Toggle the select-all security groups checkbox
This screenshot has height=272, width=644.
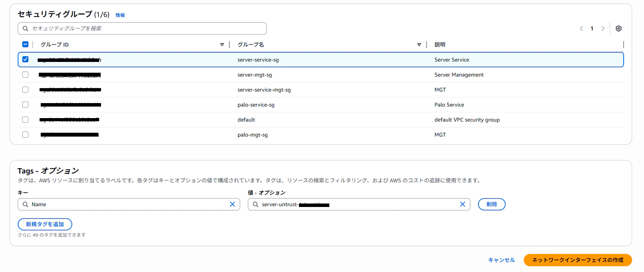pyautogui.click(x=25, y=44)
